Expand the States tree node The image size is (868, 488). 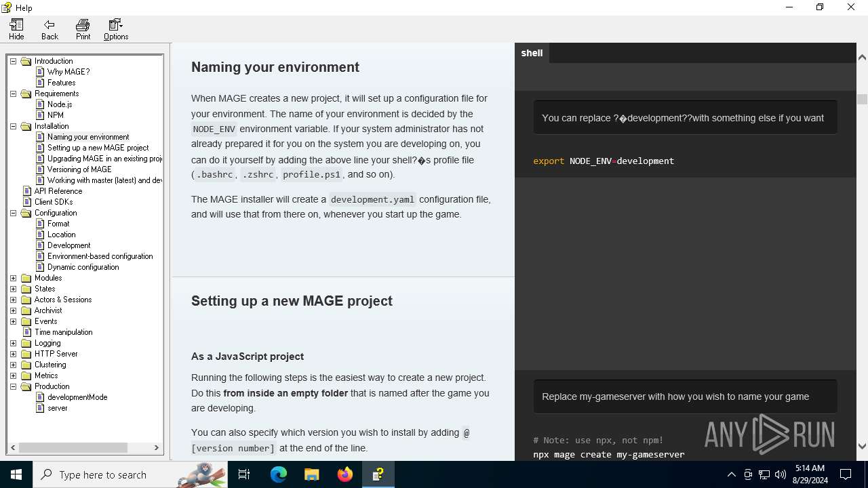(13, 289)
